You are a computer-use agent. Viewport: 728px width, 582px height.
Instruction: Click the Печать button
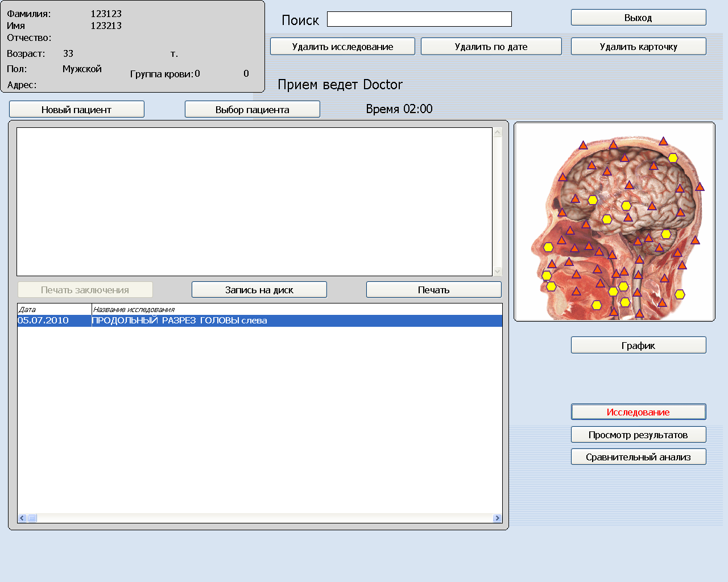click(x=433, y=290)
